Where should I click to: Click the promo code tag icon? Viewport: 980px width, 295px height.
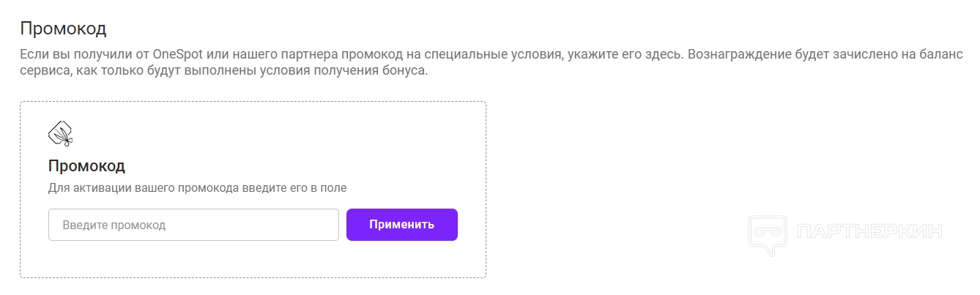(x=61, y=133)
